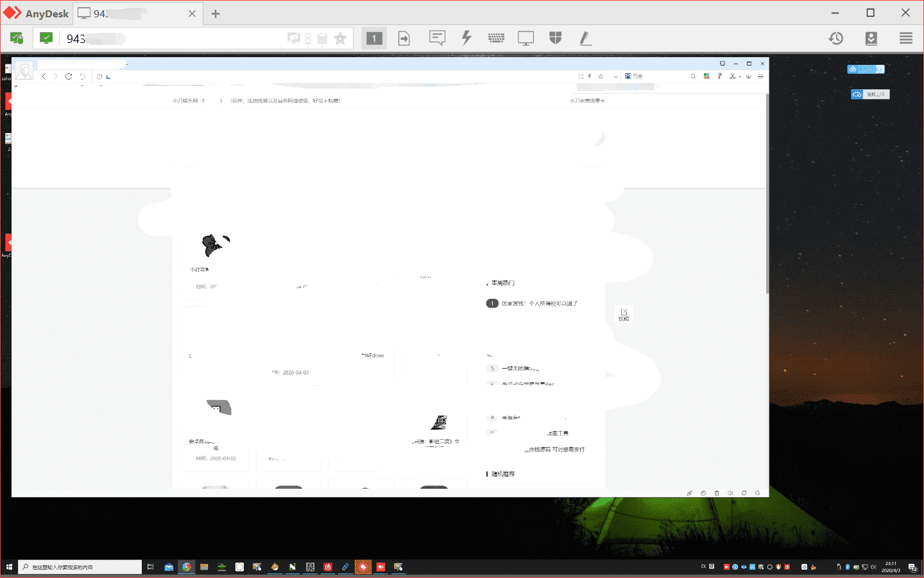The image size is (924, 578).
Task: Open the AnyDesk session history clock icon
Action: 835,39
